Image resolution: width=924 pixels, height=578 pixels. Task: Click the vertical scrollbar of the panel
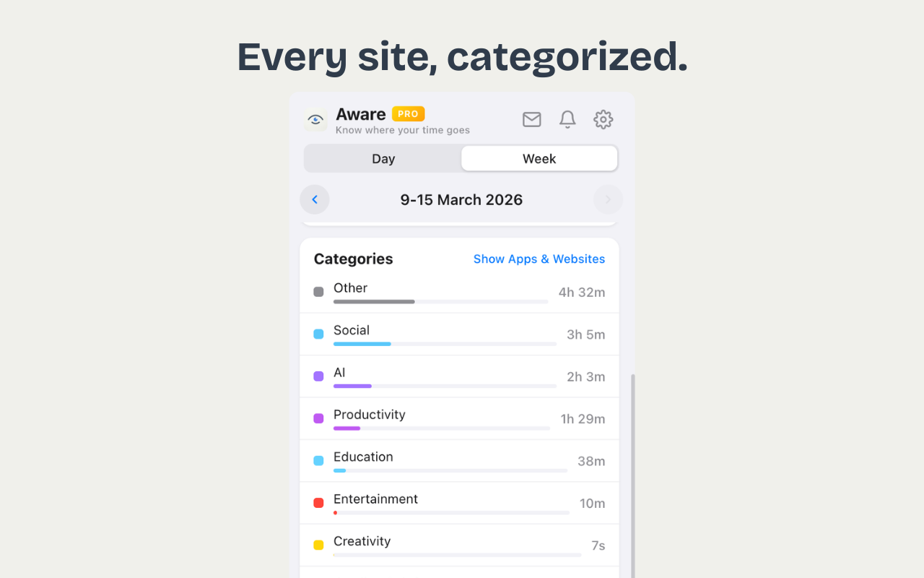point(633,470)
